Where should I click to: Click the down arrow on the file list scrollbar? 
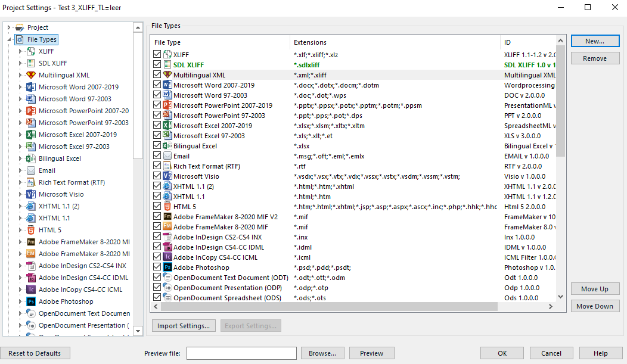click(x=560, y=297)
